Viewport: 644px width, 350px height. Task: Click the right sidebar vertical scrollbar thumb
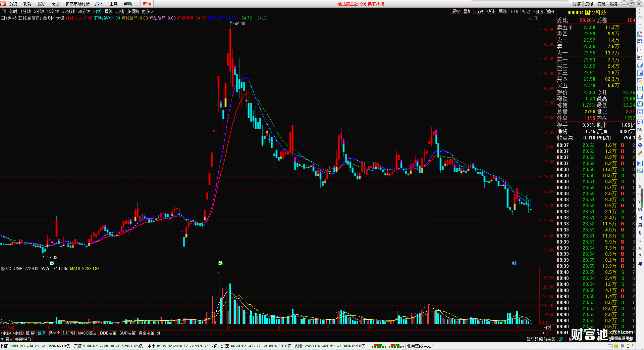pyautogui.click(x=642, y=198)
